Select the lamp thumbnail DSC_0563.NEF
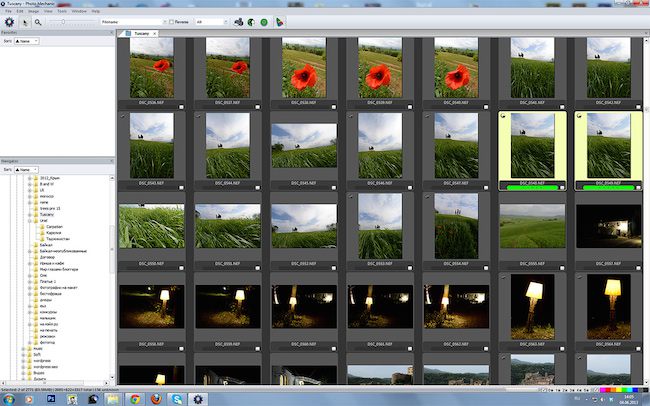 click(532, 307)
